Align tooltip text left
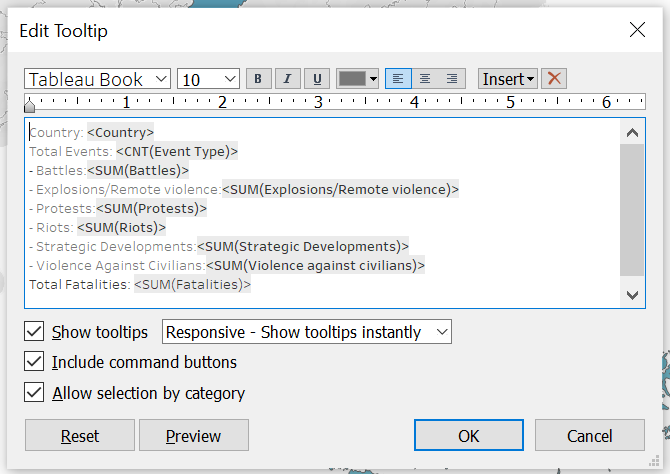 [398, 79]
